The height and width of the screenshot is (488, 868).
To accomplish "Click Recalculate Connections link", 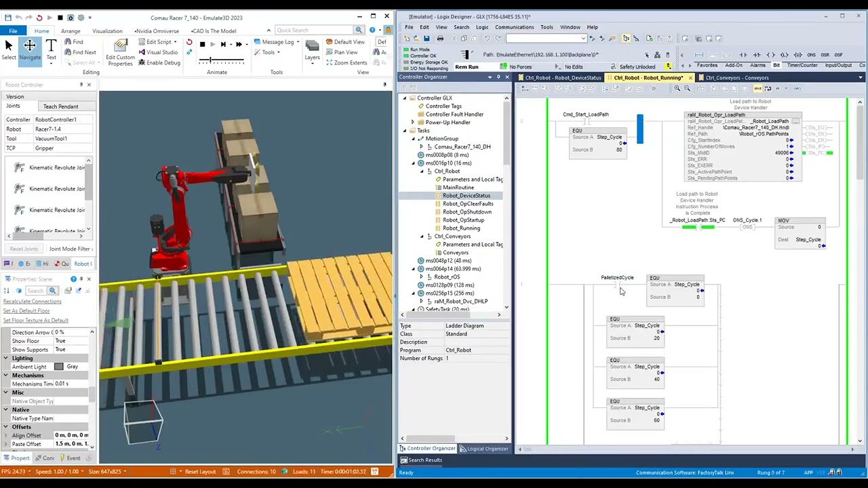I will [32, 302].
